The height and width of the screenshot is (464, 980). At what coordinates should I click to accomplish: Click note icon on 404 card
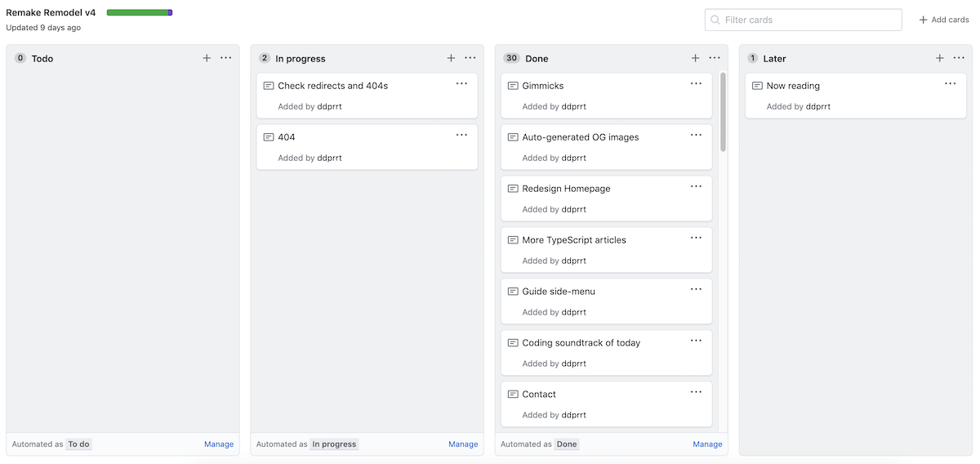tap(269, 137)
